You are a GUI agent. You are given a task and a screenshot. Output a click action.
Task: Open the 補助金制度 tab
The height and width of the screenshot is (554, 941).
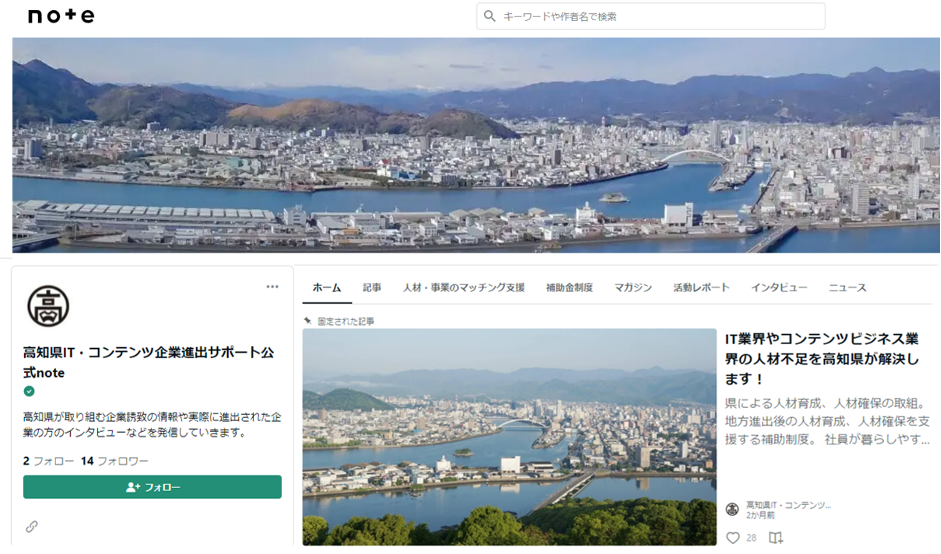[569, 288]
